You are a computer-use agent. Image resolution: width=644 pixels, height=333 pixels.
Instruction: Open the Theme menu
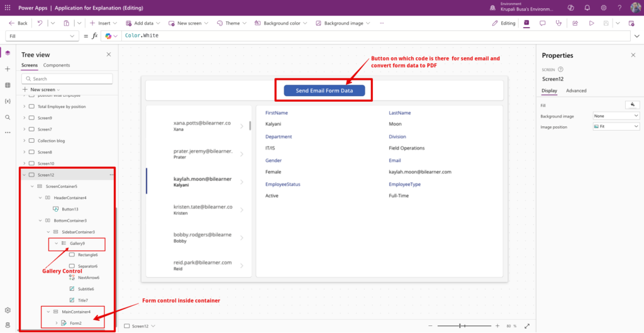(231, 23)
